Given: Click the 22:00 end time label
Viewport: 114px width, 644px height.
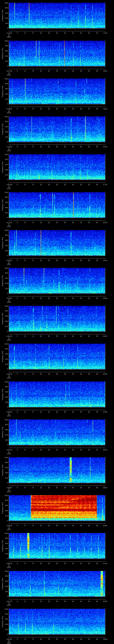Looking at the screenshot, I should click(x=105, y=223).
